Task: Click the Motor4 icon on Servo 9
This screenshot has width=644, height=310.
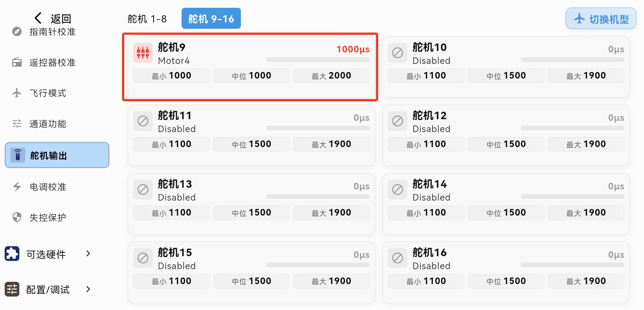Action: coord(143,53)
